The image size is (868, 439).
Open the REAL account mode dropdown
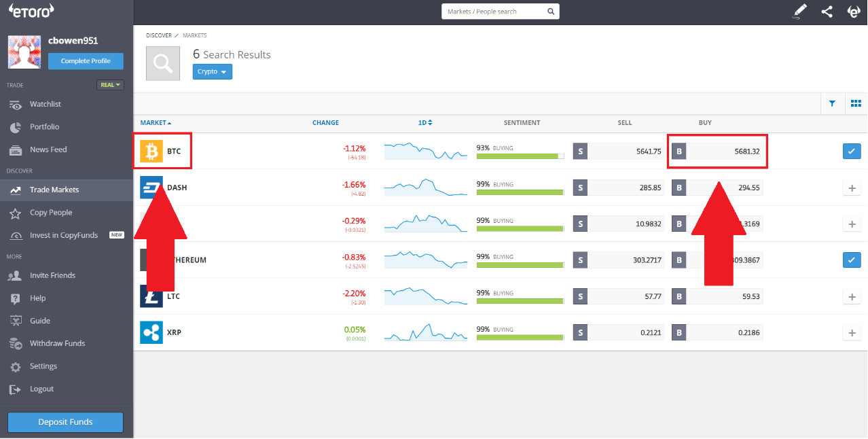[110, 85]
